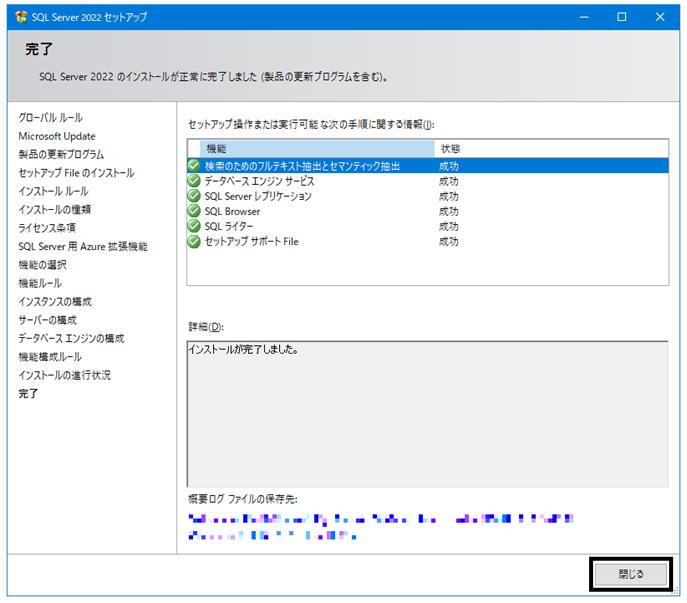The height and width of the screenshot is (603, 687).
Task: Click inside the 詳細 text box
Action: tap(428, 414)
